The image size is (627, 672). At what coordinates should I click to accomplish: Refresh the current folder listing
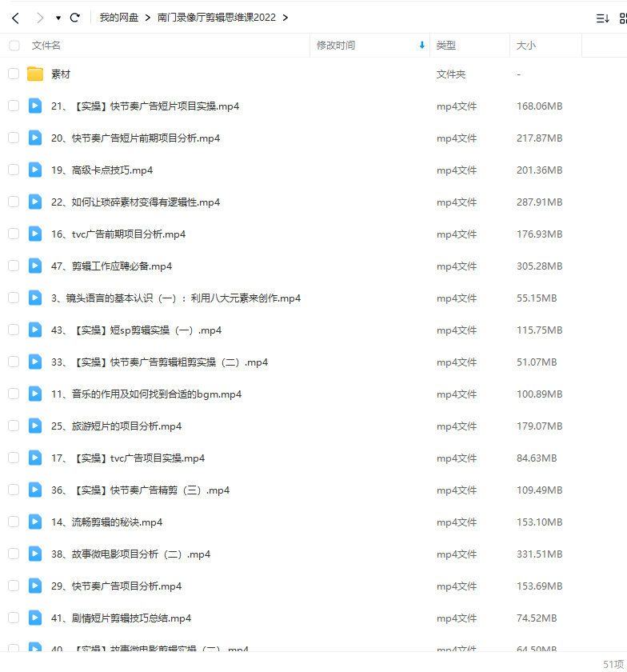[x=75, y=18]
